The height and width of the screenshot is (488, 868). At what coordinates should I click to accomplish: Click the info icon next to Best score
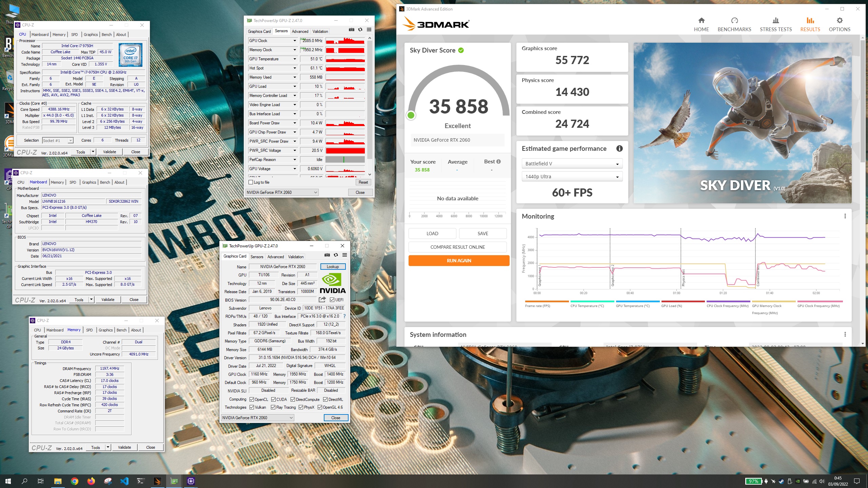[x=498, y=162]
